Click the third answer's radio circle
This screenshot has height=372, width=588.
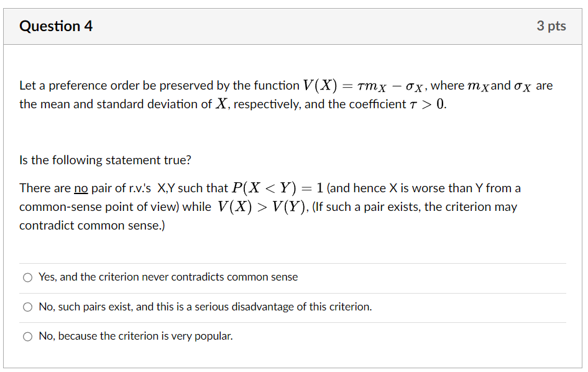[x=27, y=336]
